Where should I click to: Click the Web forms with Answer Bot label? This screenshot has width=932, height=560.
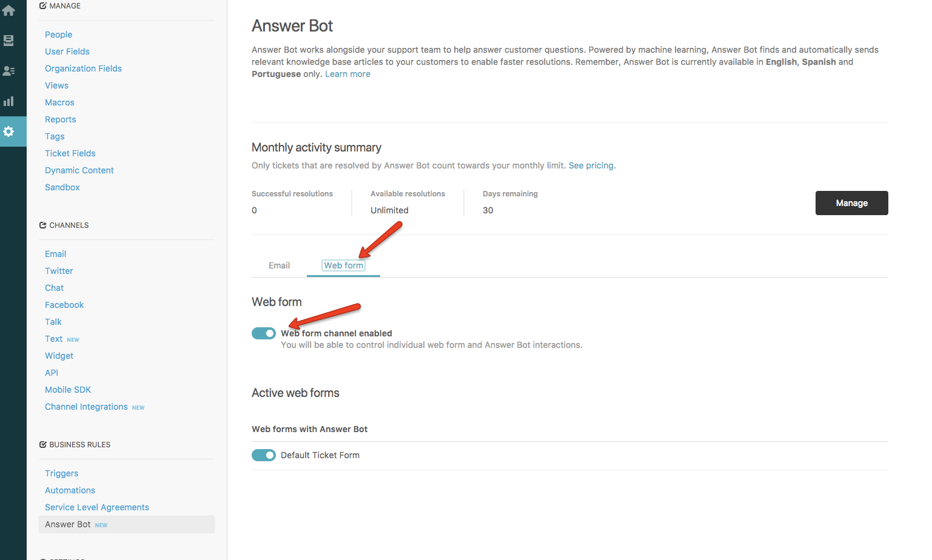309,429
